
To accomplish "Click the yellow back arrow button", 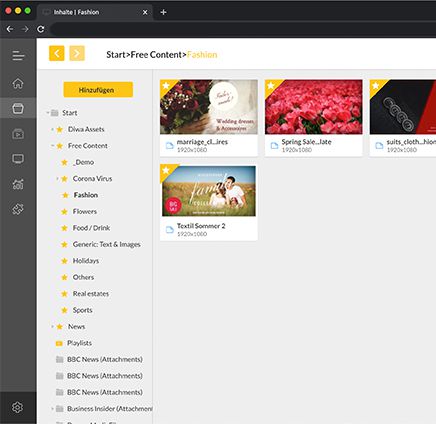I will [57, 53].
